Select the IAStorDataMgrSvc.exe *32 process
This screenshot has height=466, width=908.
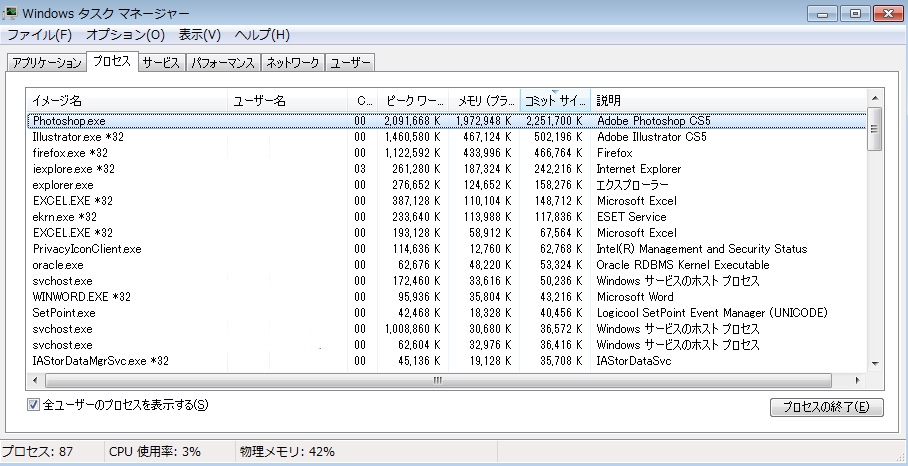click(x=446, y=361)
